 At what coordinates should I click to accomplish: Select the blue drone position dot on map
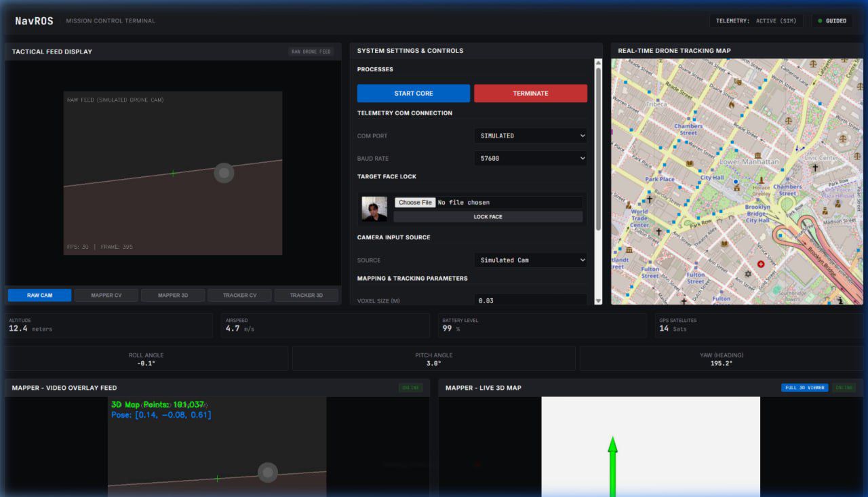pos(736,182)
